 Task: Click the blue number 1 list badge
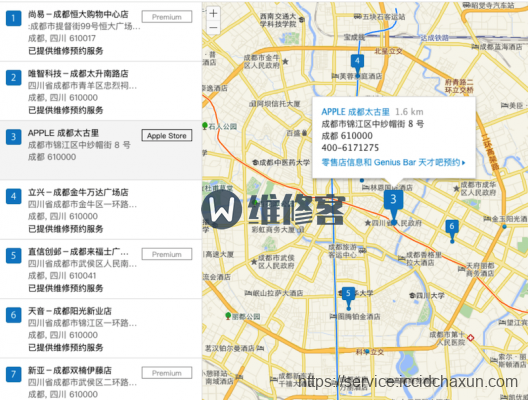coord(13,18)
